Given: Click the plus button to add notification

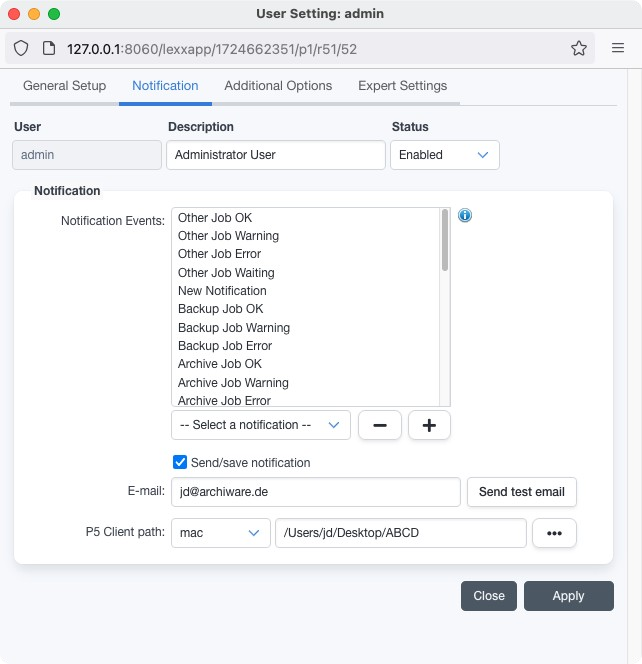Looking at the screenshot, I should 429,425.
